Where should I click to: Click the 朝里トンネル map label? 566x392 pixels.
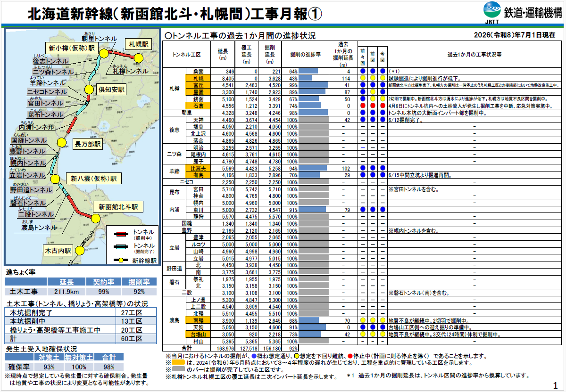point(99,39)
